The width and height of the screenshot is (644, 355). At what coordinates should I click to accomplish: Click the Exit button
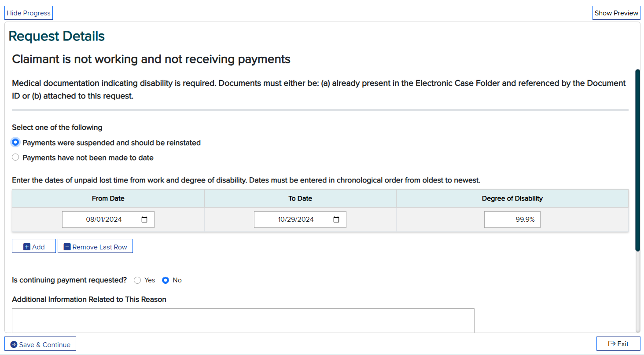(x=622, y=344)
